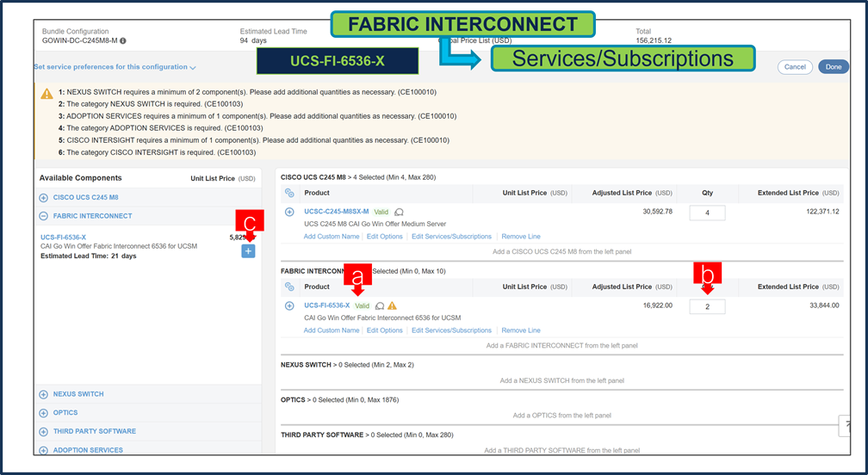Click scroll-to-top button at right edge
Image resolution: width=868 pixels, height=475 pixels.
click(x=845, y=426)
